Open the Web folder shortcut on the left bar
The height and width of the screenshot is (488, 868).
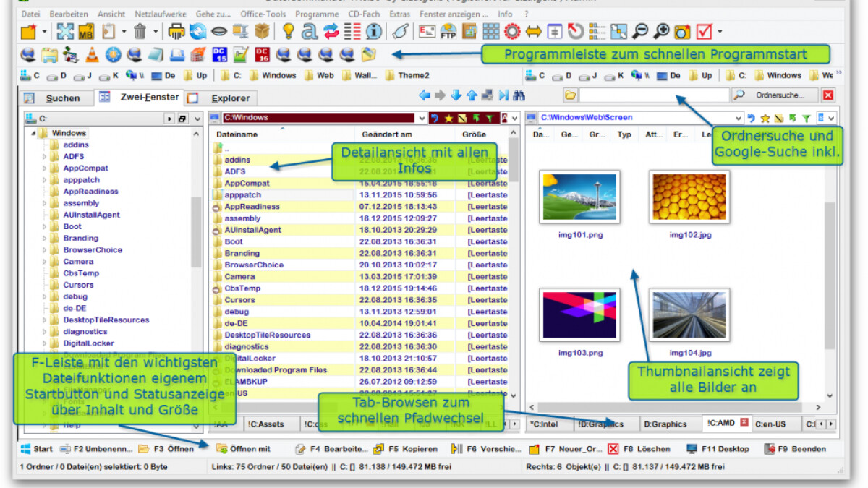click(319, 75)
